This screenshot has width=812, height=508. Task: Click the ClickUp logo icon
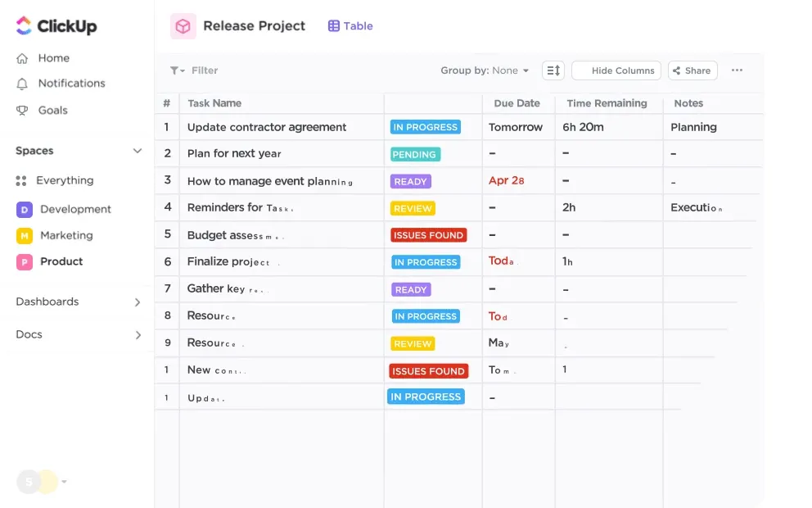pos(24,25)
